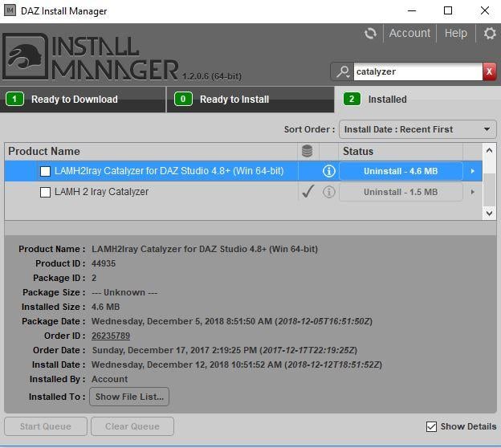This screenshot has height=448, width=501.
Task: Switch to Ready to Download tab
Action: (83, 99)
